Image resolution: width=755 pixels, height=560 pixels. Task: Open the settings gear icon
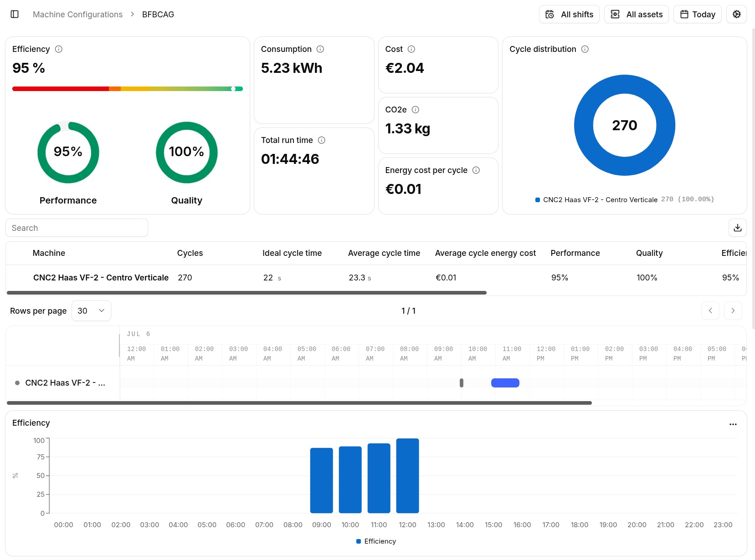[736, 14]
